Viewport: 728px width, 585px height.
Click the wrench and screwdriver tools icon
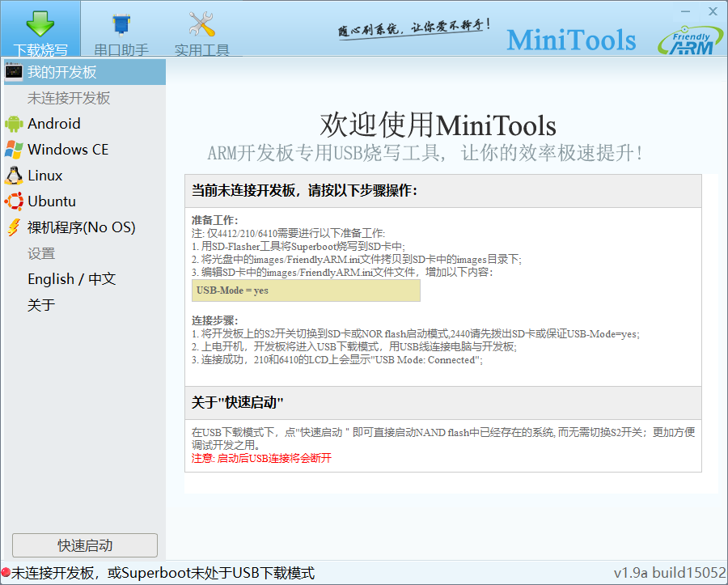tap(201, 23)
